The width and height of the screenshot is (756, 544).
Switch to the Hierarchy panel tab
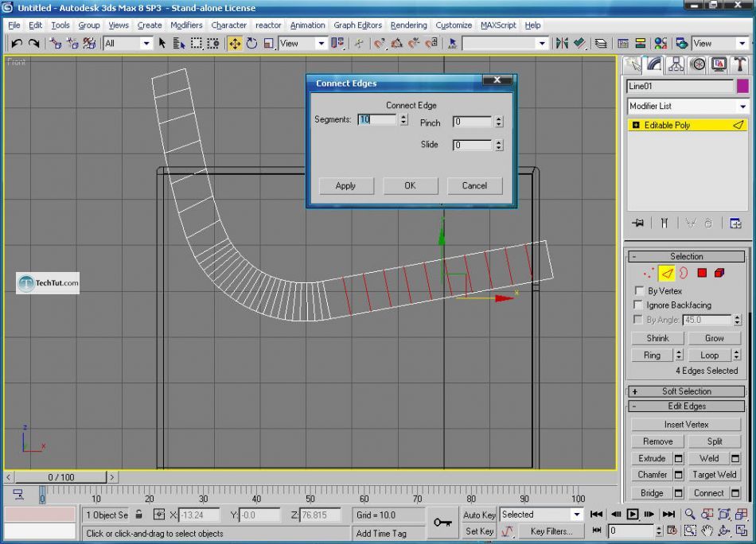coord(676,64)
